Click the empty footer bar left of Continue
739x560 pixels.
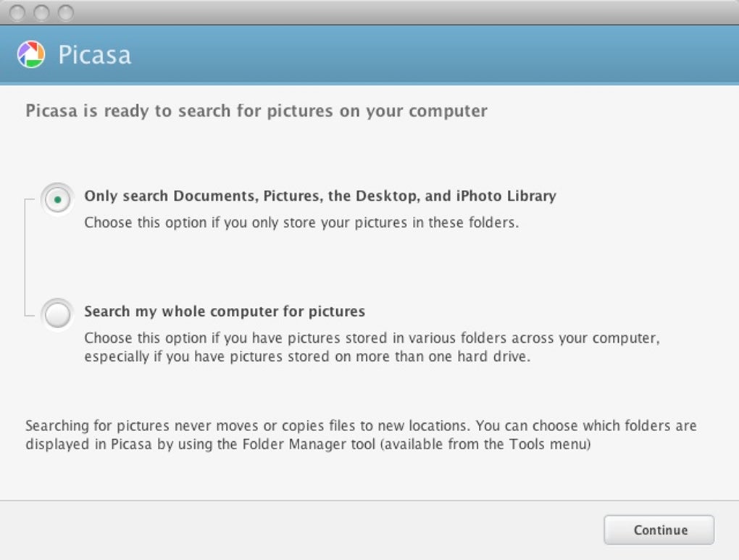point(290,530)
